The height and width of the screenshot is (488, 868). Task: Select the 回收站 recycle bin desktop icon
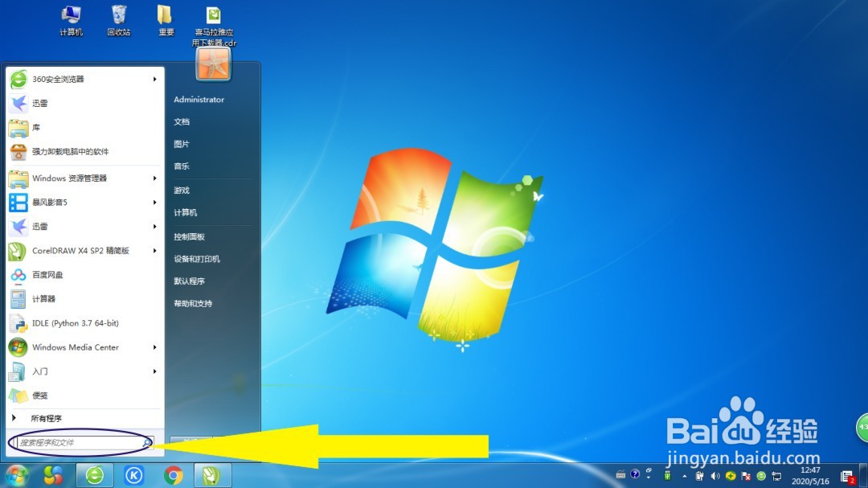coord(119,20)
